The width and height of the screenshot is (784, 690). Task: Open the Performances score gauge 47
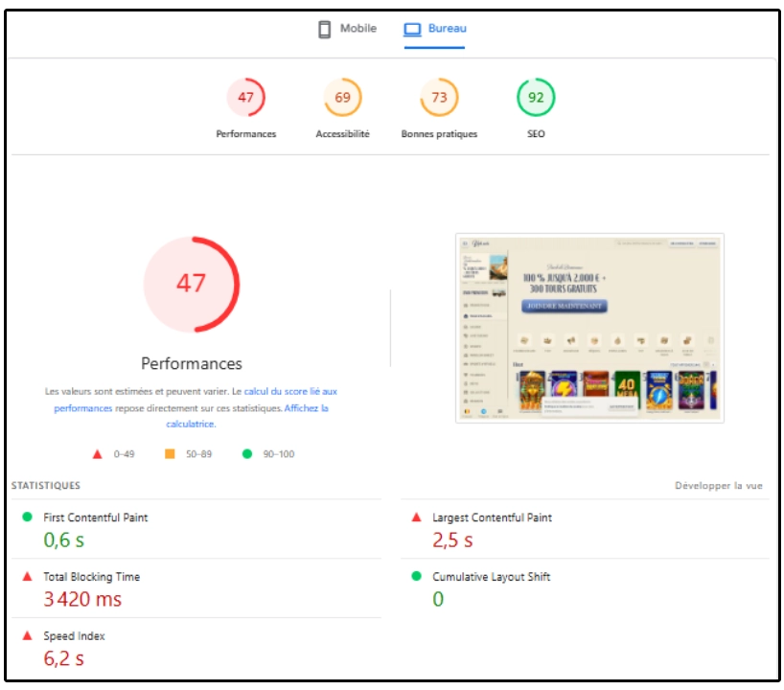point(245,98)
